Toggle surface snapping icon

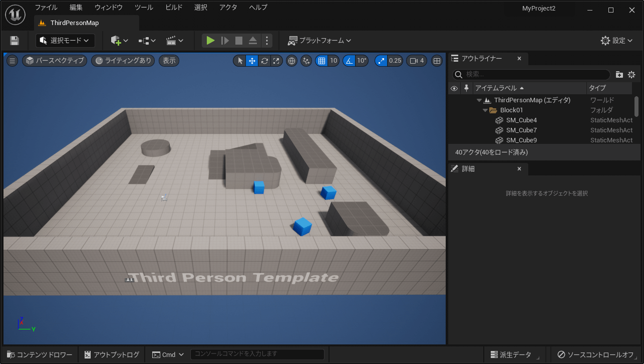pos(306,61)
